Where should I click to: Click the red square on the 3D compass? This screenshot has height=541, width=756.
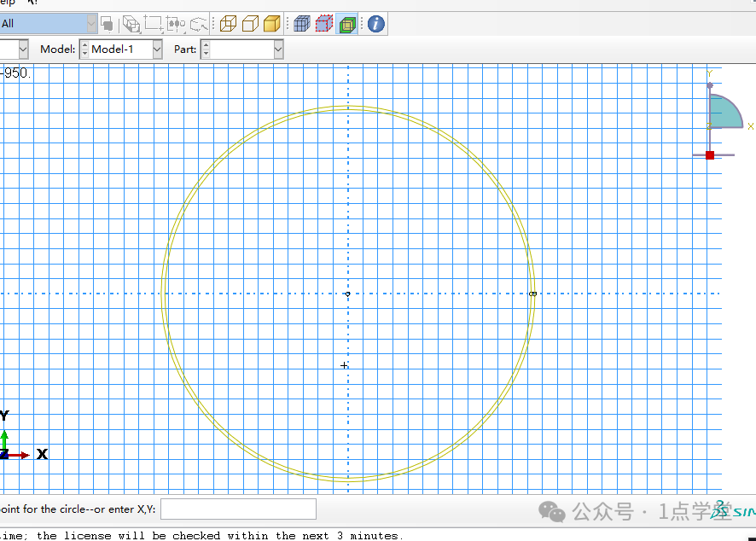[710, 155]
